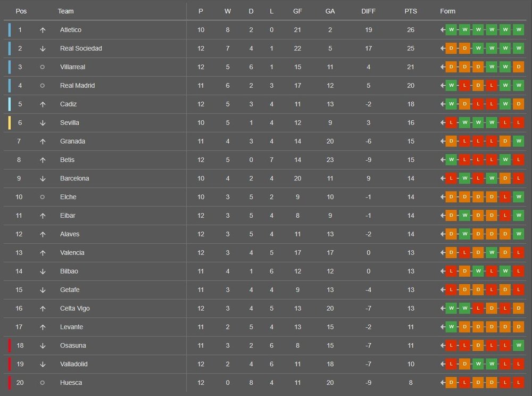532x396 pixels.
Task: Click the left arrow at Atletico's form
Action: 443,30
